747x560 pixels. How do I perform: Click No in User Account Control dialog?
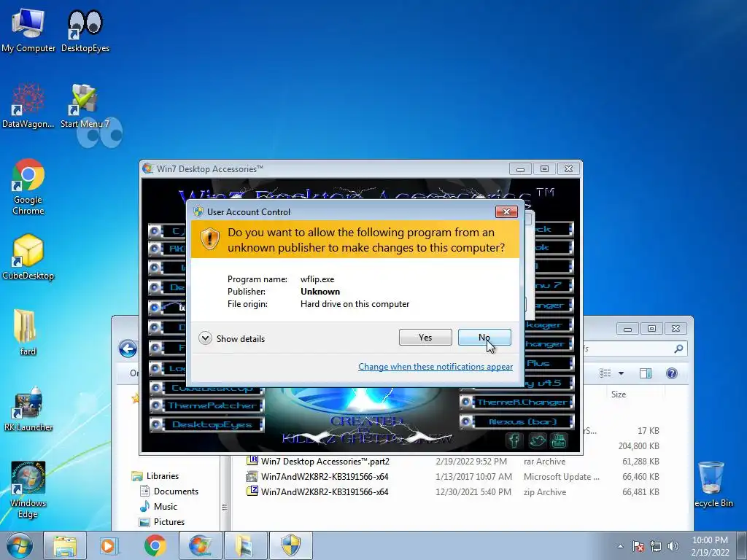click(x=484, y=337)
